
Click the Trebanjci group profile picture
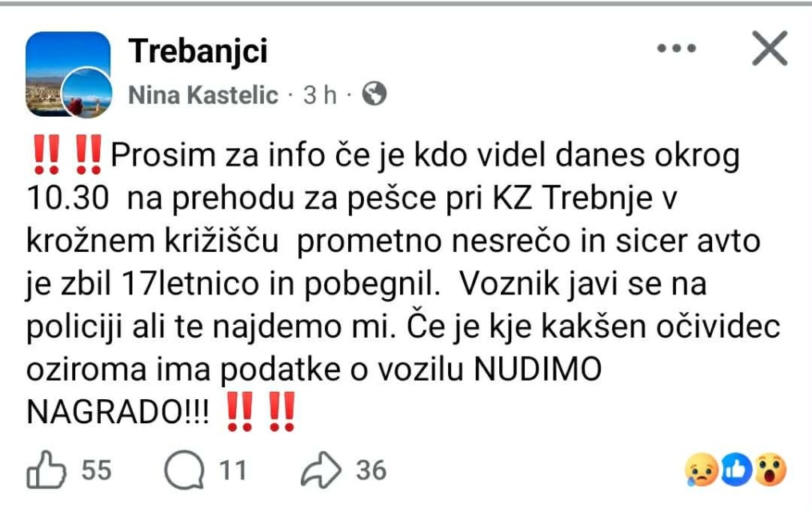[x=72, y=66]
